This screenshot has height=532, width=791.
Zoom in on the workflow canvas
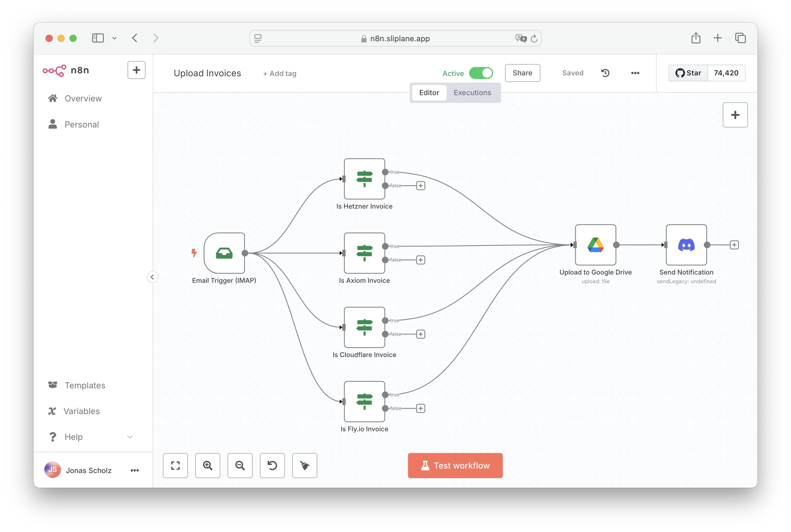208,466
